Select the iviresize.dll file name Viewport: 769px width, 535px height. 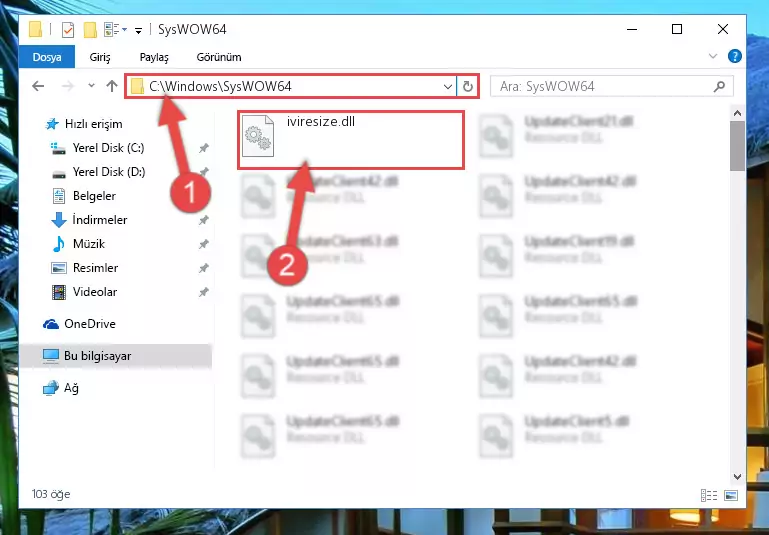[321, 121]
